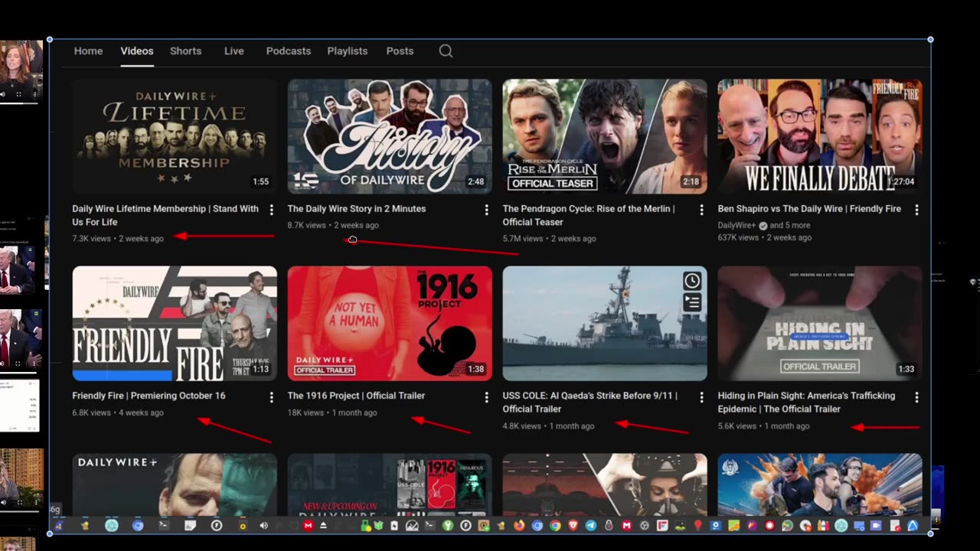Screen dimensions: 980x551
Task: Play the red 1916 Project thumbnail
Action: pos(390,323)
